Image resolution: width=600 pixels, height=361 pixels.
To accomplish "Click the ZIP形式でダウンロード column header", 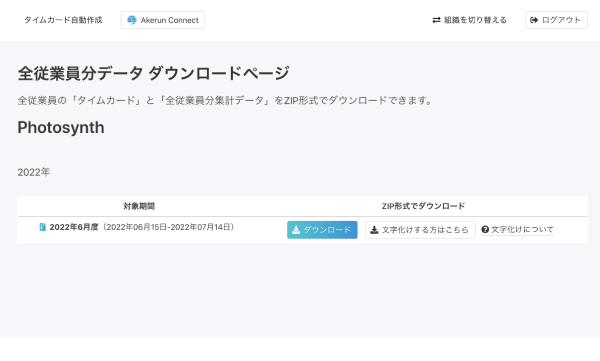I will [424, 206].
